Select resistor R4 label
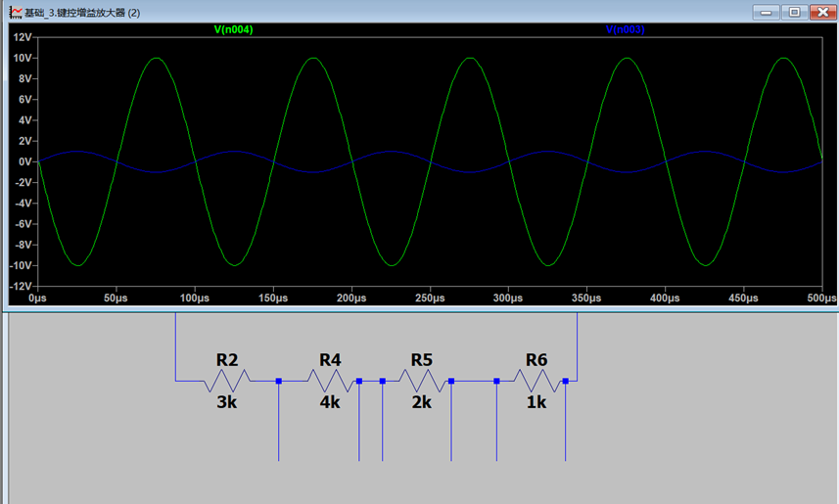Screen dimensions: 839x504 click(330, 360)
